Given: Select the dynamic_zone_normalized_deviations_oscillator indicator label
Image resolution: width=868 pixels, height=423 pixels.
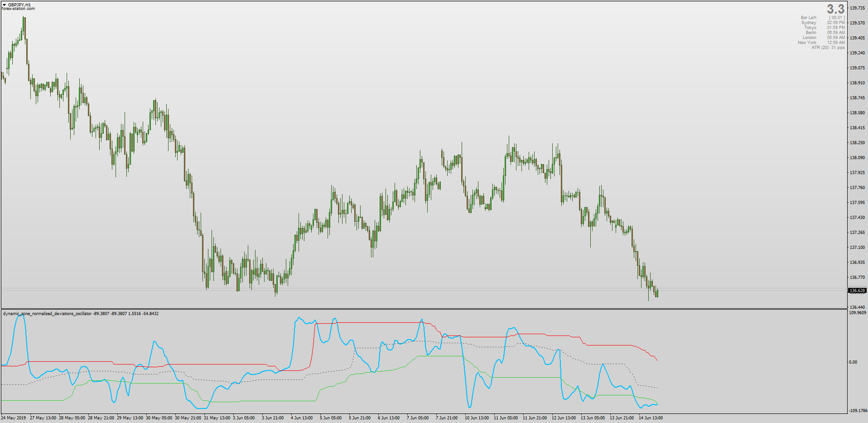Looking at the screenshot, I should coord(47,314).
